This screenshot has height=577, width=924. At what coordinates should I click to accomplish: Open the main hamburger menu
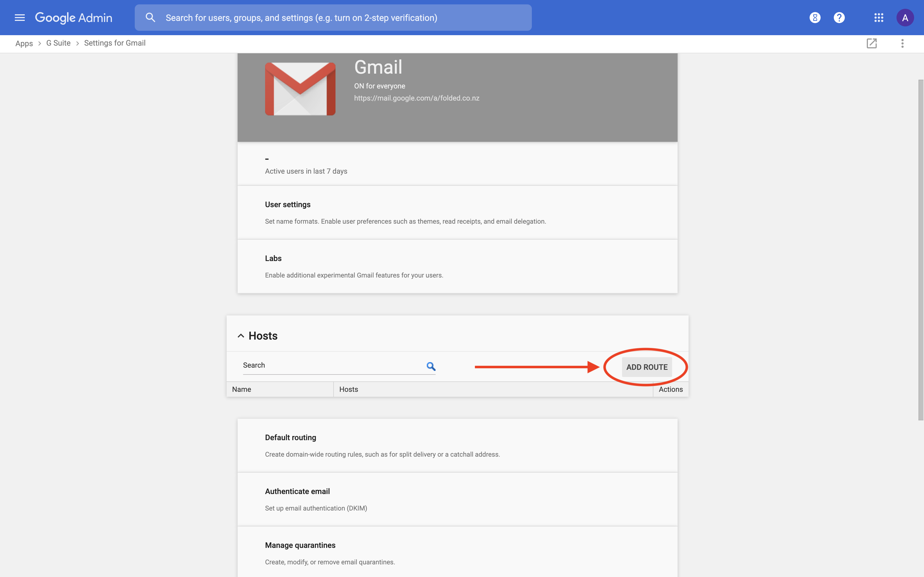coord(20,18)
